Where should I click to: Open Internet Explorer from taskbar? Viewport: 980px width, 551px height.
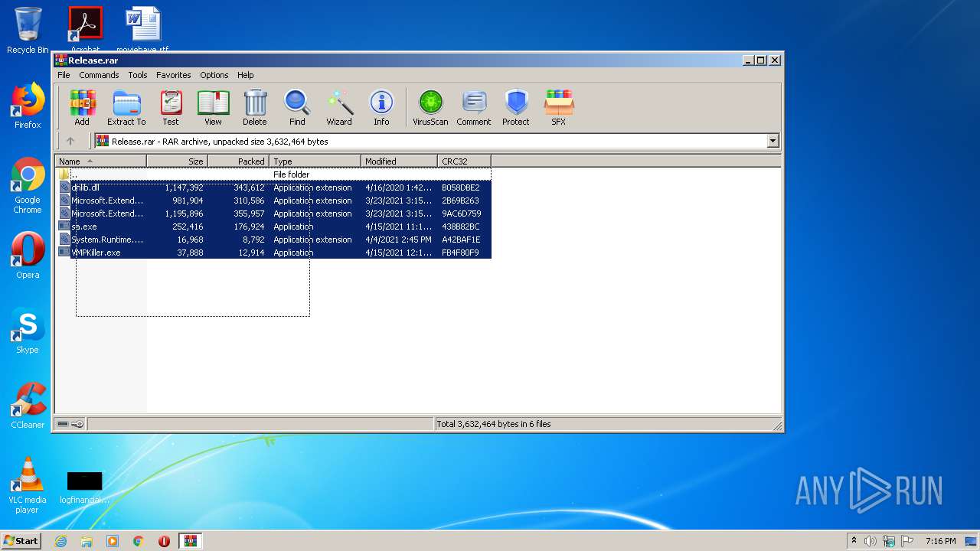click(61, 541)
